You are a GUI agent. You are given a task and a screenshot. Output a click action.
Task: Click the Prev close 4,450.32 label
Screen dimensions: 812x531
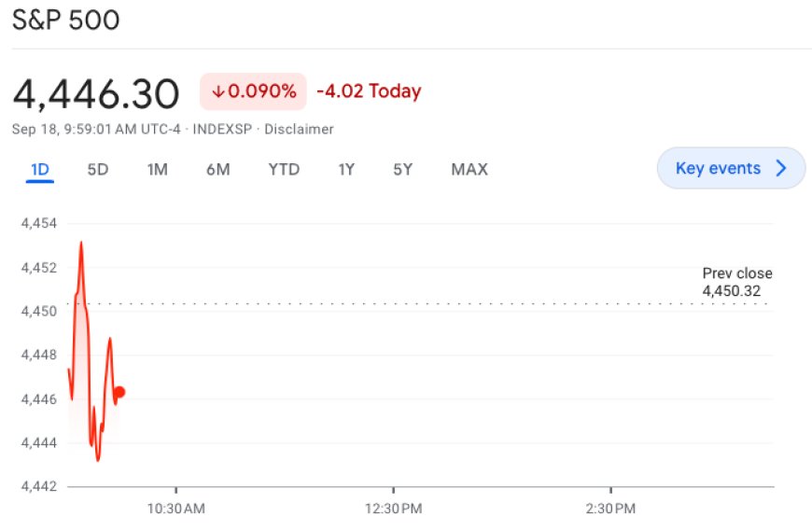click(x=737, y=282)
